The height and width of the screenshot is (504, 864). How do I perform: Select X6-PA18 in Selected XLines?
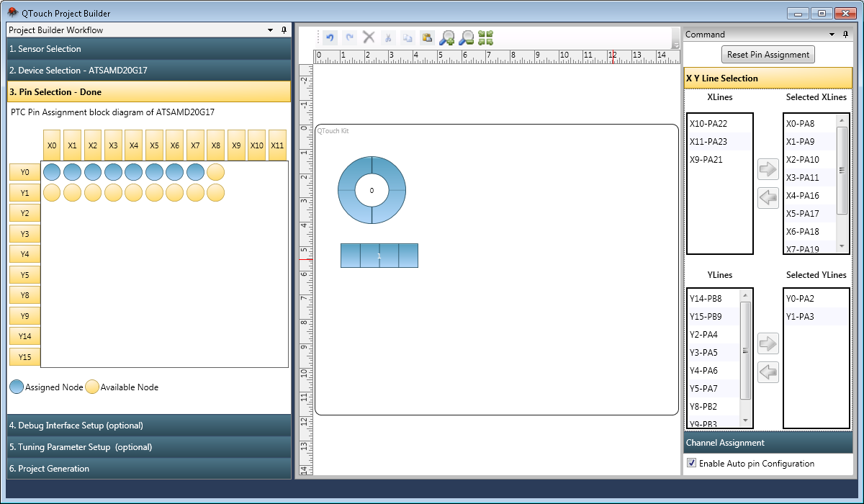[x=810, y=232]
